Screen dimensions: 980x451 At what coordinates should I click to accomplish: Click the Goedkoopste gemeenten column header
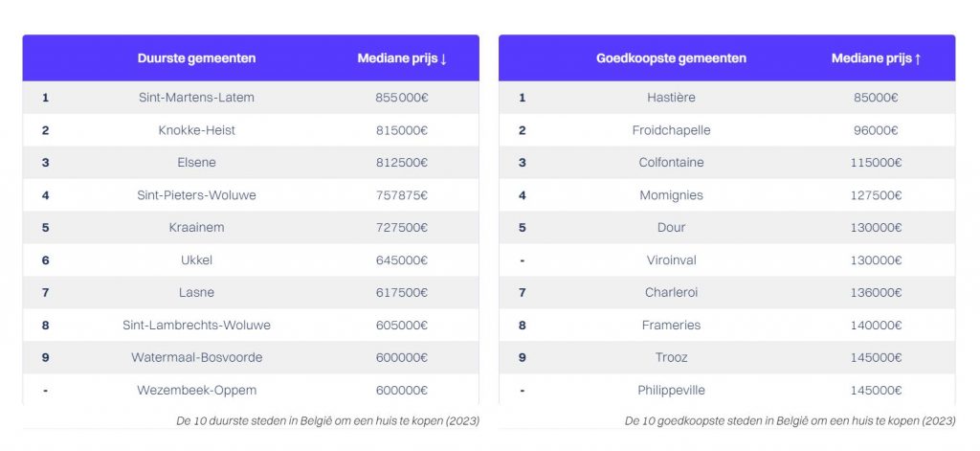coord(671,58)
